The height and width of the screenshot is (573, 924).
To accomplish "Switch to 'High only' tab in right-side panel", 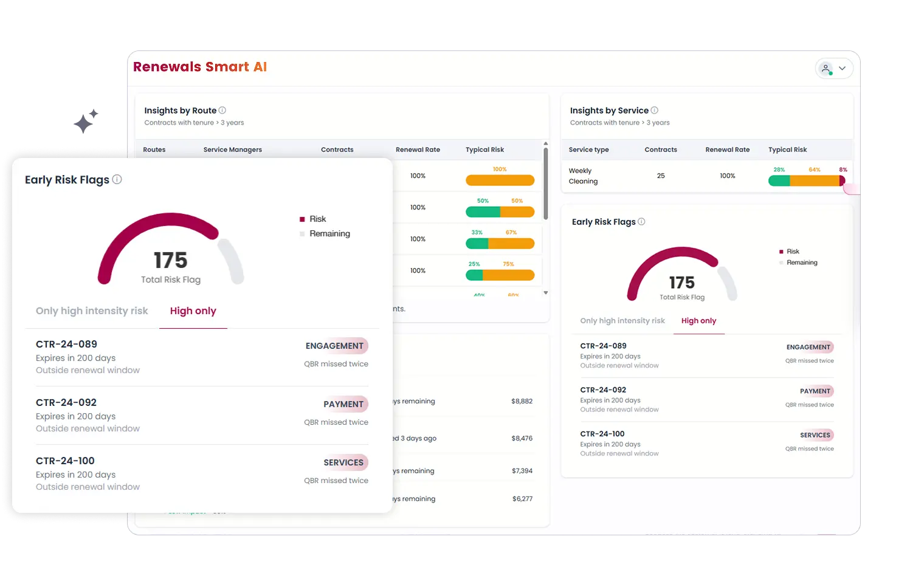I will pyautogui.click(x=698, y=321).
